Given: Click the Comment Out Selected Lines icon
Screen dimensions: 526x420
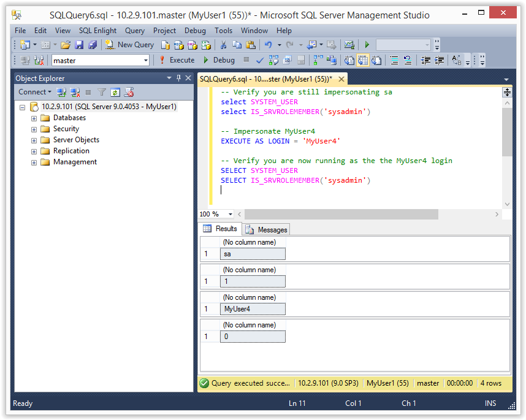Looking at the screenshot, I should [x=394, y=60].
